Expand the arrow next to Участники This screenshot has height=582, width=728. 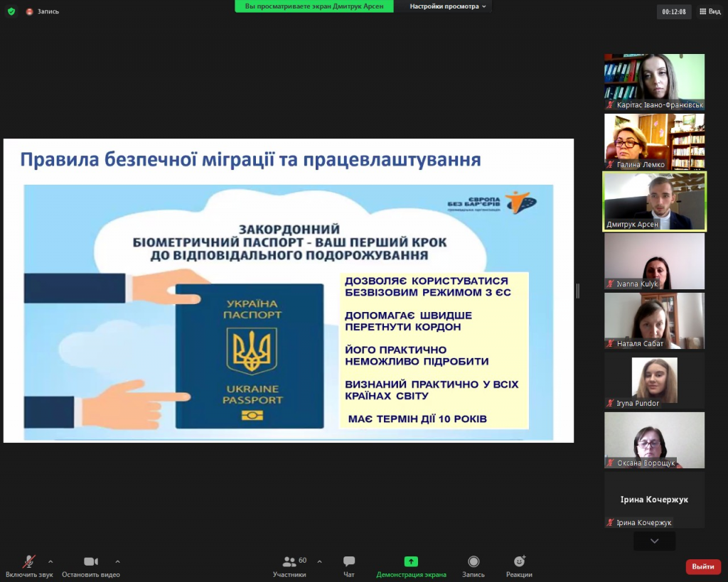tap(319, 561)
